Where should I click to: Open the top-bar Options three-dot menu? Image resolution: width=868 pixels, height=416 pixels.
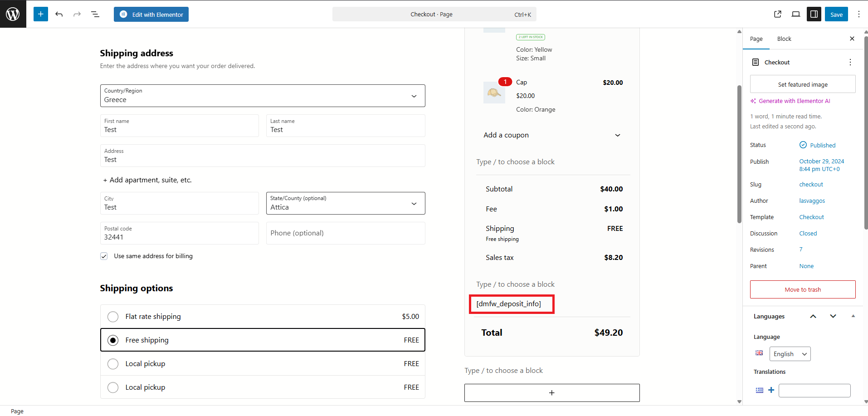(858, 14)
